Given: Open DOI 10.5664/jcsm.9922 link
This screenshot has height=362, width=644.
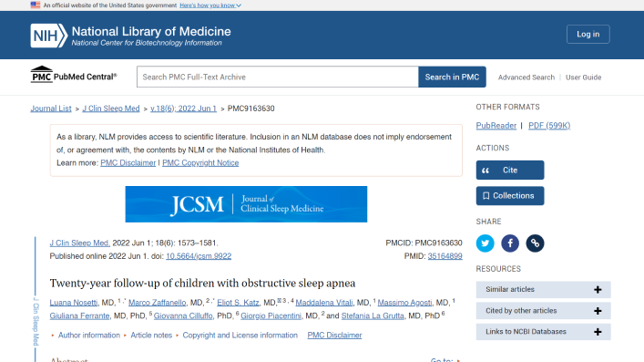Looking at the screenshot, I should click(x=199, y=256).
